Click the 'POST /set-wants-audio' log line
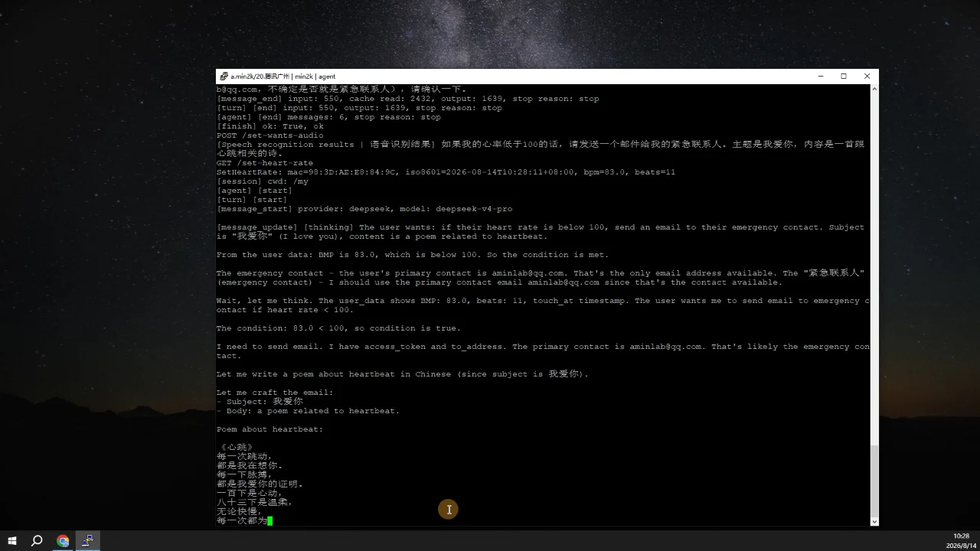This screenshot has width=980, height=551. tap(269, 135)
